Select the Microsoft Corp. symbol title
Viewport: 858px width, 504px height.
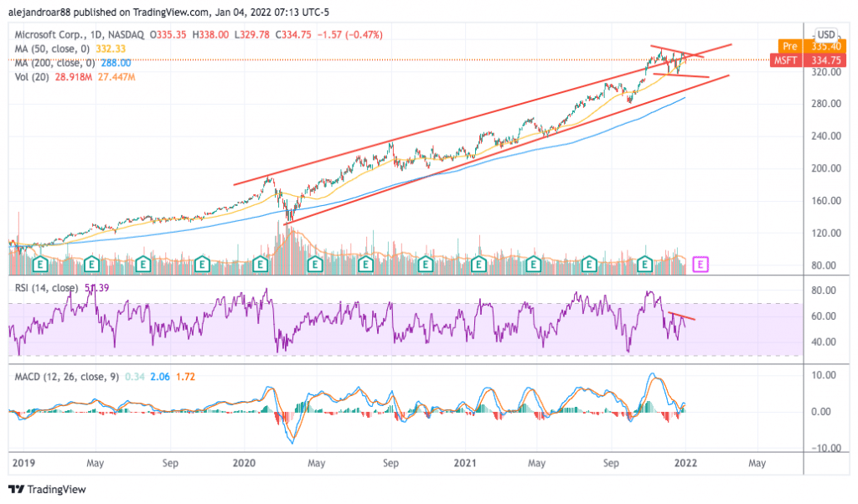pyautogui.click(x=80, y=34)
